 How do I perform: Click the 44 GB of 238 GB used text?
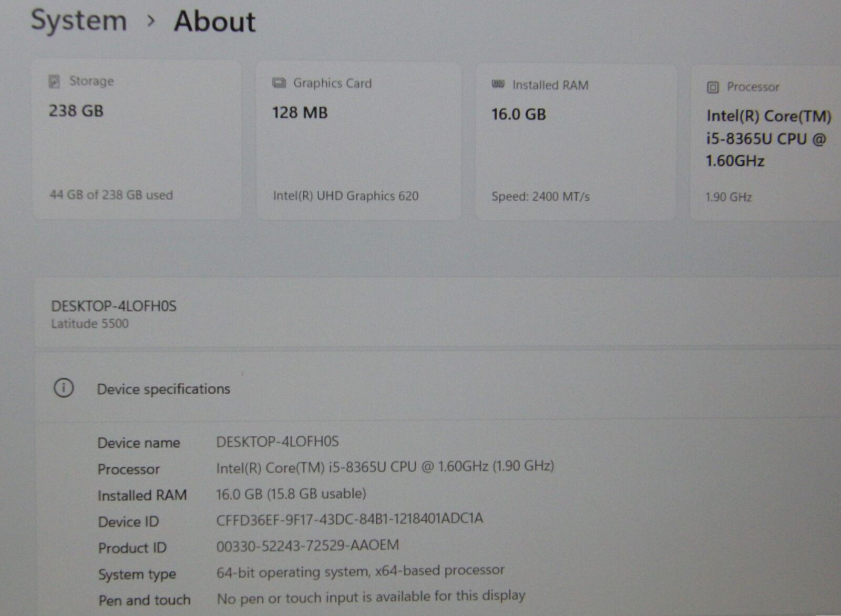[111, 195]
